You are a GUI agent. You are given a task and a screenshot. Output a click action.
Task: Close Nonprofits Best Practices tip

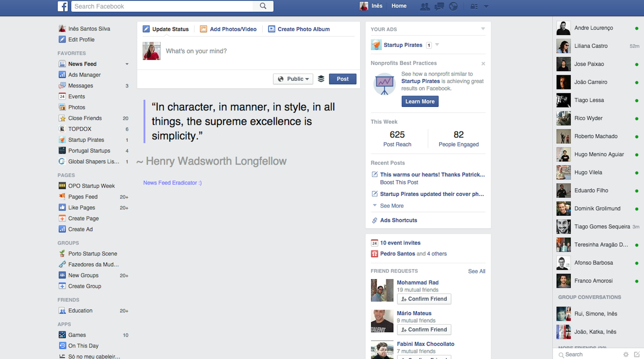pyautogui.click(x=483, y=64)
